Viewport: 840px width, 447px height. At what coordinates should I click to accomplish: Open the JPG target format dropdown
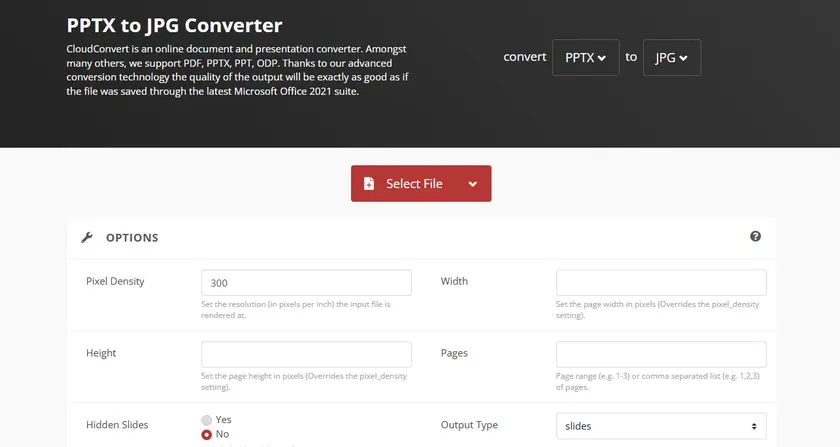[671, 58]
